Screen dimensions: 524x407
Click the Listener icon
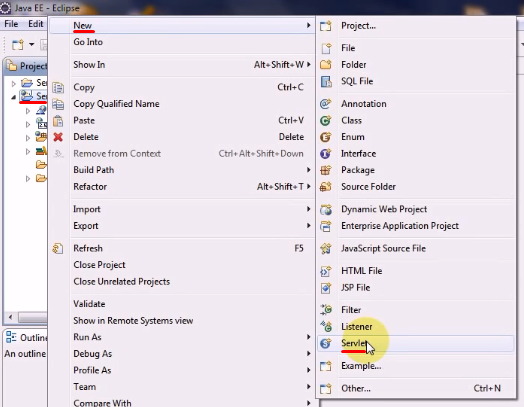pos(326,326)
